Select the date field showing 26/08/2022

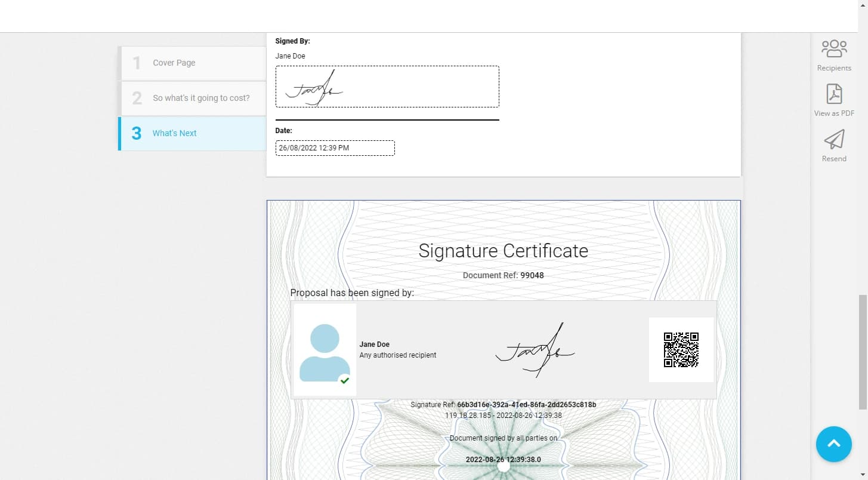tap(335, 147)
